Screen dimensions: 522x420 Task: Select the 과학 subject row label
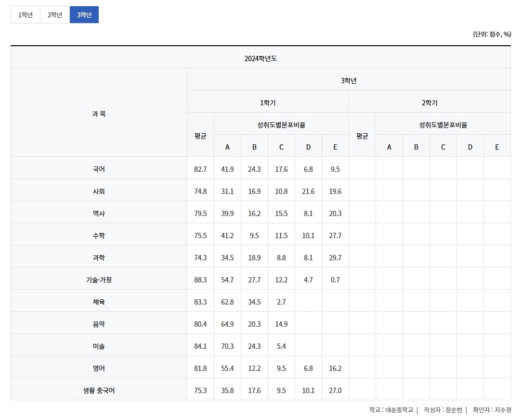tap(99, 258)
